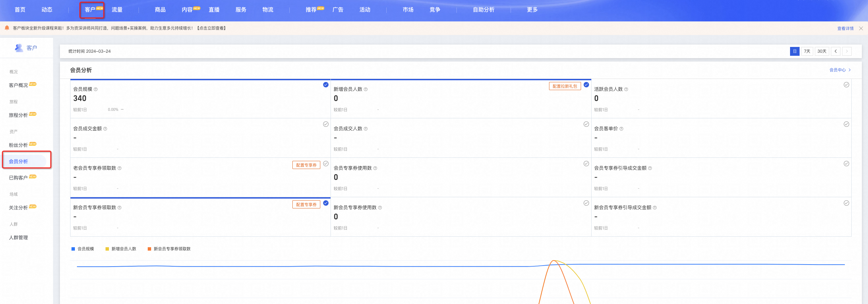Expand the 更多 top navigation menu
Image resolution: width=868 pixels, height=304 pixels.
[532, 10]
